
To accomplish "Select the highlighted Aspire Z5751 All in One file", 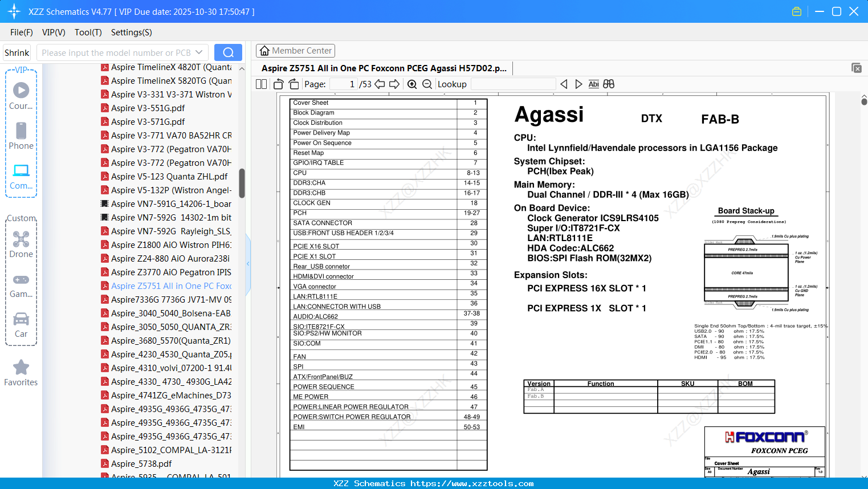I will pos(166,286).
